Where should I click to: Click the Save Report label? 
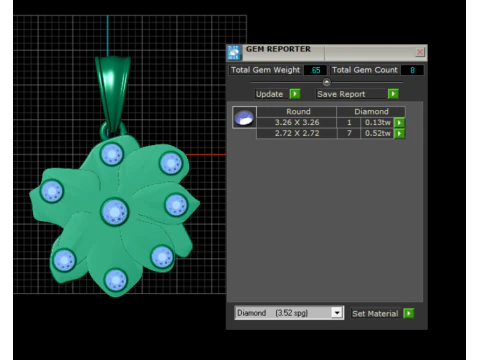(x=341, y=94)
